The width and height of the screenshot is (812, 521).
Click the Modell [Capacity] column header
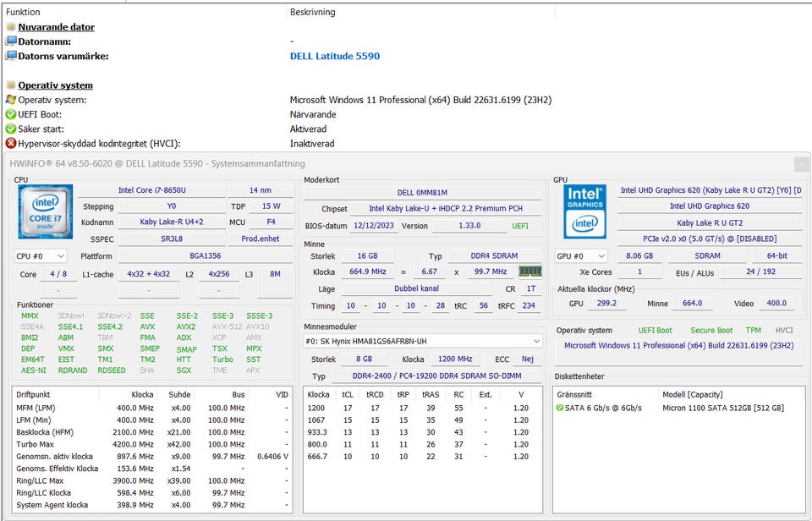[x=693, y=395]
